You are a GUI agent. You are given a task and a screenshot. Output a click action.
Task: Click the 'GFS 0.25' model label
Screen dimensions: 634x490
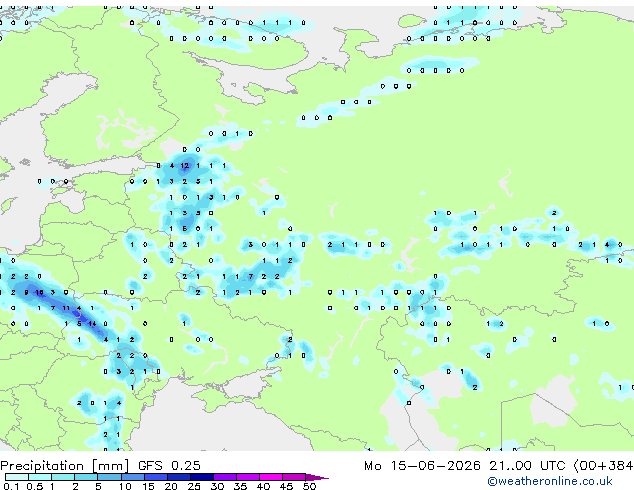[x=169, y=466]
